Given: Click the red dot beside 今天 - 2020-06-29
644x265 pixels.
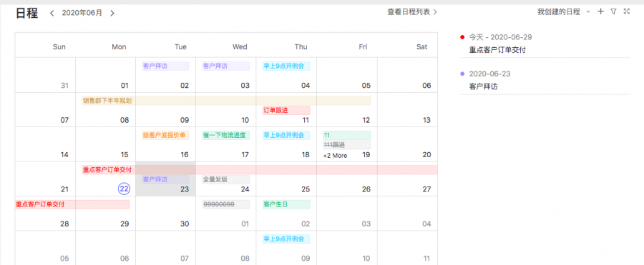Looking at the screenshot, I should 462,37.
